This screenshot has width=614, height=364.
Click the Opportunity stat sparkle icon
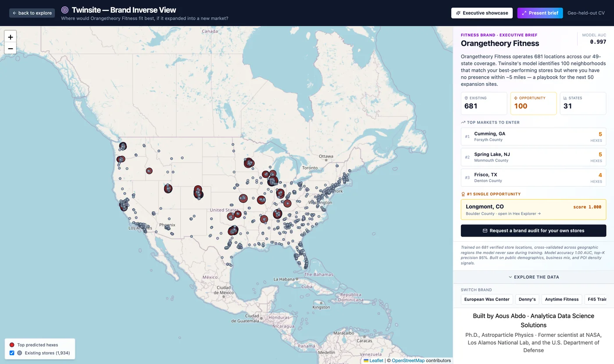516,98
